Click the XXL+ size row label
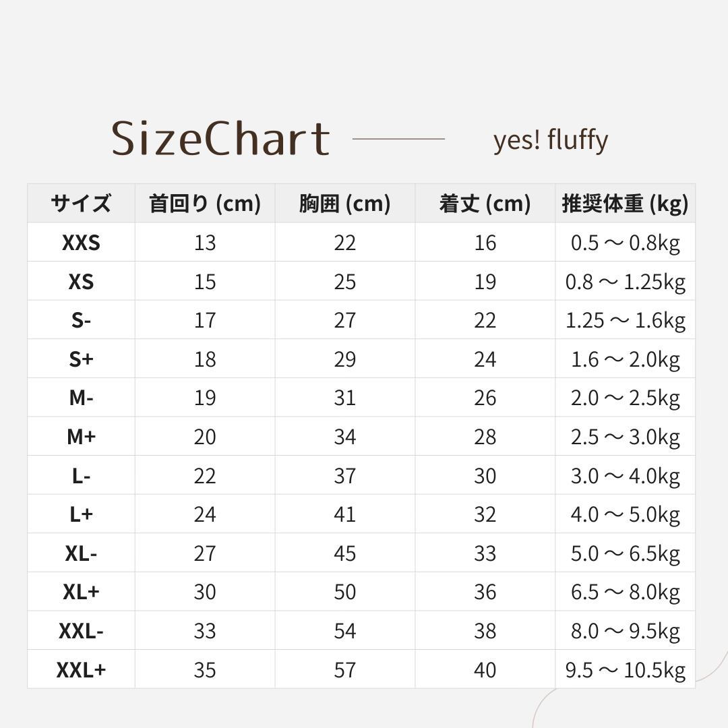This screenshot has width=728, height=728. pos(81,670)
